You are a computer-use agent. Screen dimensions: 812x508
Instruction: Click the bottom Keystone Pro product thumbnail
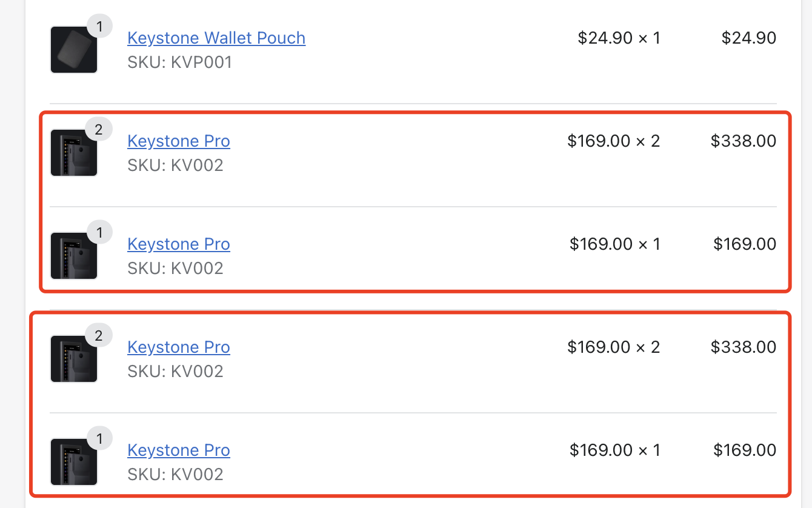(73, 462)
